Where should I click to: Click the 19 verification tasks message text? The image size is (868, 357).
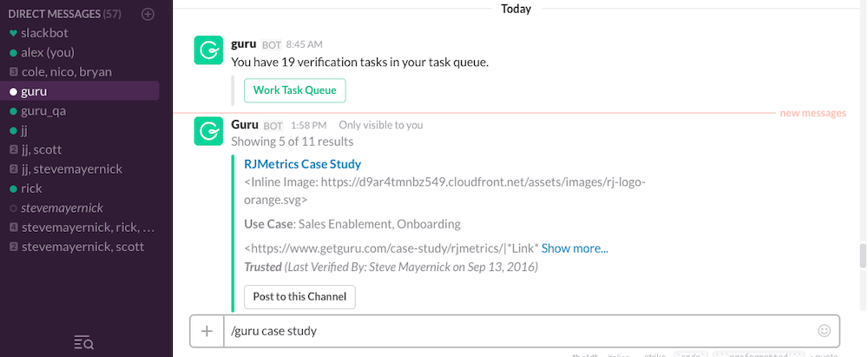[359, 63]
